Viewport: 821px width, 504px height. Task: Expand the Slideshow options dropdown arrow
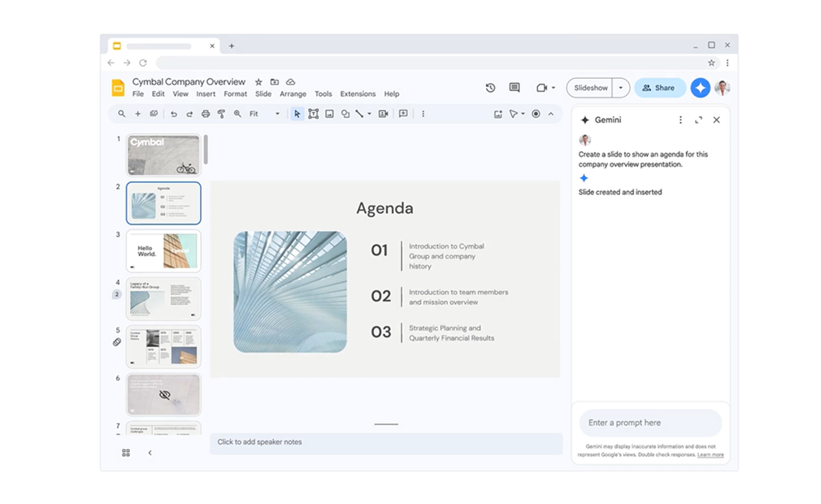(621, 88)
